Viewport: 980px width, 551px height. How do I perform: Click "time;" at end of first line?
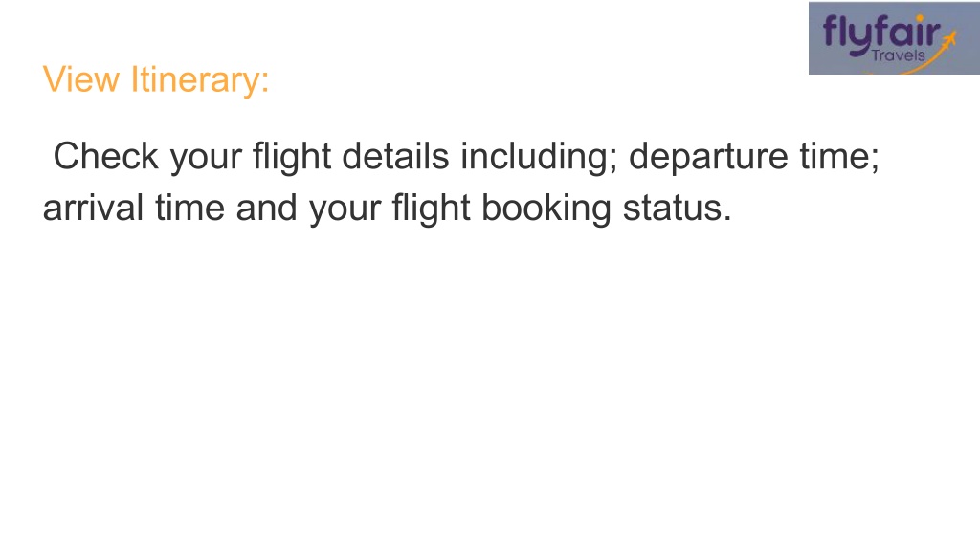click(839, 156)
